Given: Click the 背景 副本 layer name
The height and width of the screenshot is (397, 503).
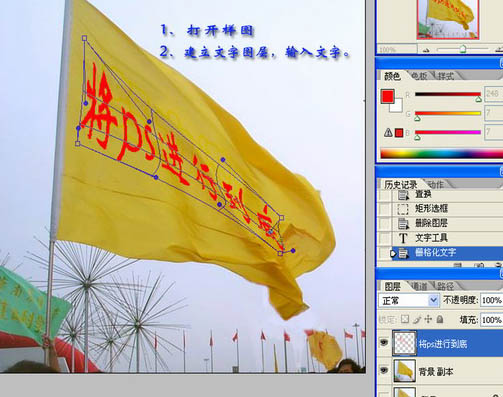Looking at the screenshot, I should [x=436, y=372].
